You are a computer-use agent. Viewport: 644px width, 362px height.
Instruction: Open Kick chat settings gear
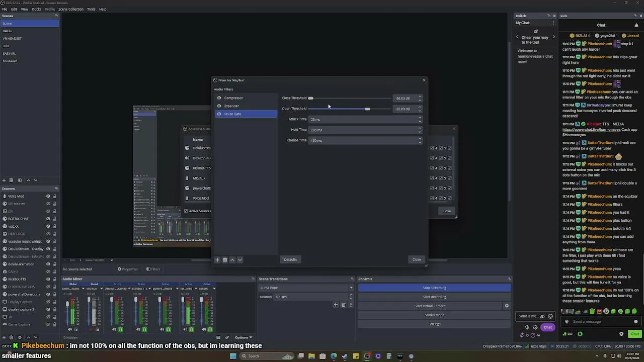tap(621, 334)
